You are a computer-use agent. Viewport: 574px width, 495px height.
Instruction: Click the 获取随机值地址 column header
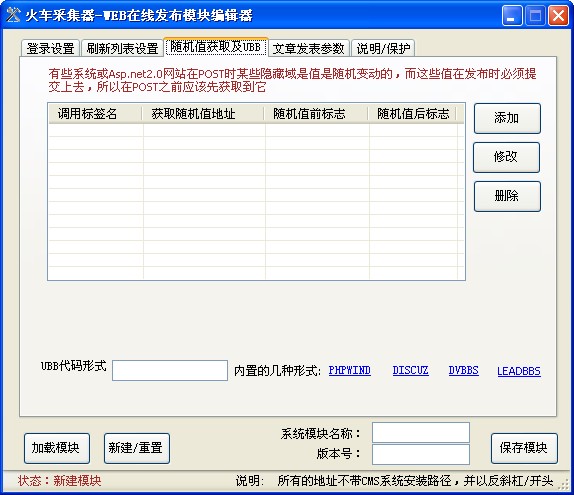203,113
